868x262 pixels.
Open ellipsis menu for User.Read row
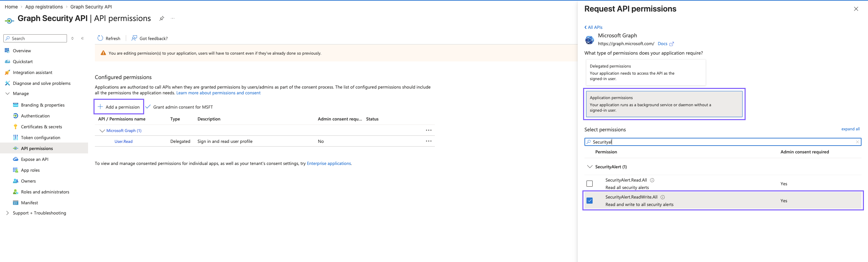tap(429, 141)
